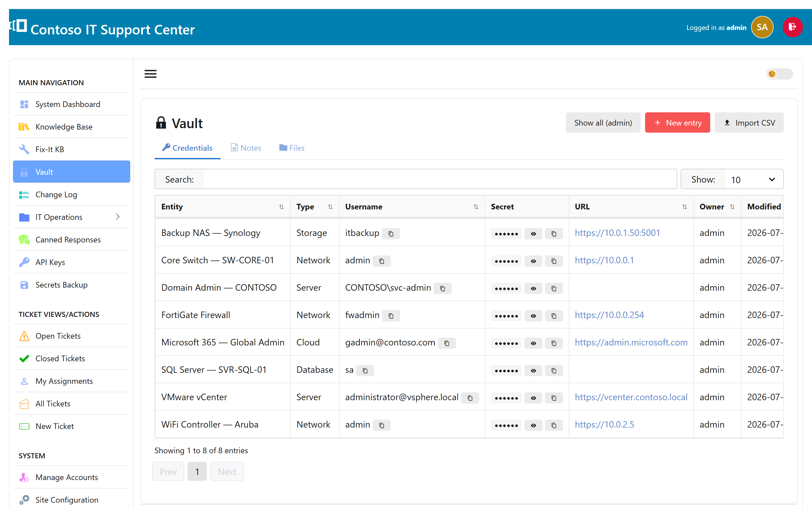
Task: Open https://vcenter.contoso.local link
Action: tap(631, 397)
